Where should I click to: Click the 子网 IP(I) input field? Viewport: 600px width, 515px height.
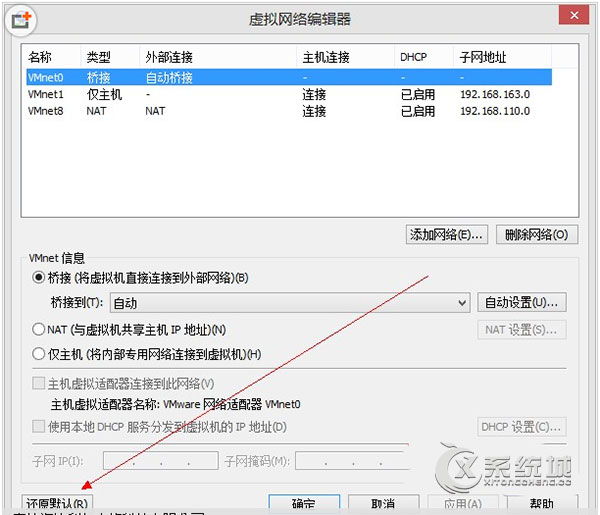point(161,461)
